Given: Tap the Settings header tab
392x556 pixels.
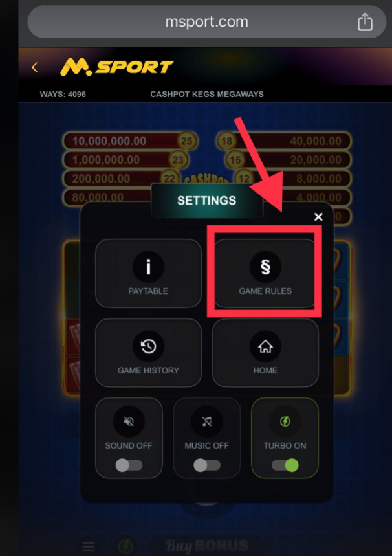Looking at the screenshot, I should pos(206,201).
